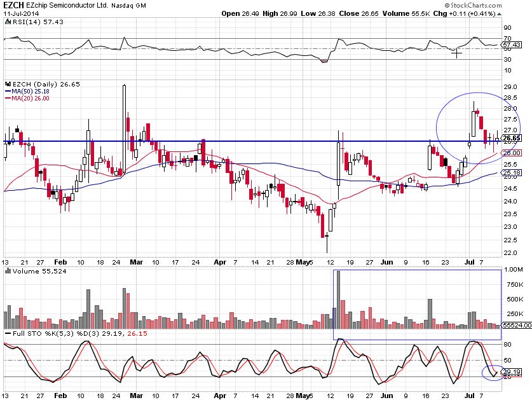Viewport: 532px width, 400px height.
Task: Click the volume bars icon beside Volume 55,524
Action: [8, 271]
